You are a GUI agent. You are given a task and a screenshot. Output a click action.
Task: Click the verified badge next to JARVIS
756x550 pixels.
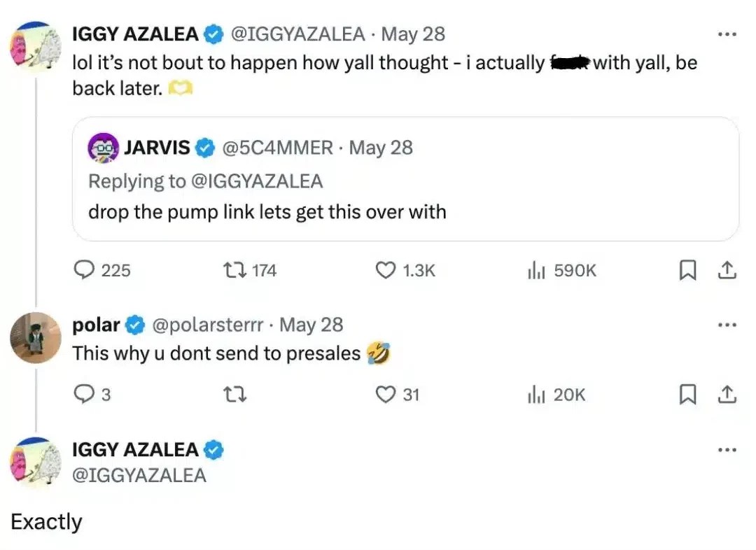pyautogui.click(x=203, y=147)
